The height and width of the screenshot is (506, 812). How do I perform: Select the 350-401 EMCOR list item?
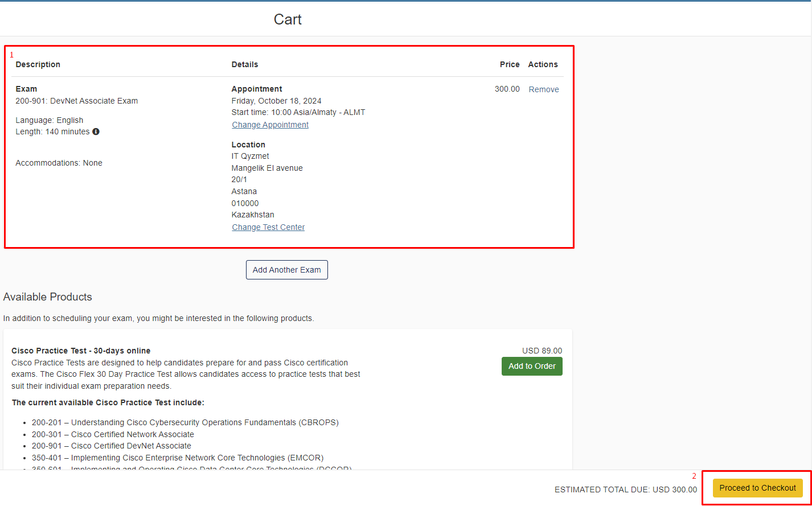point(178,458)
